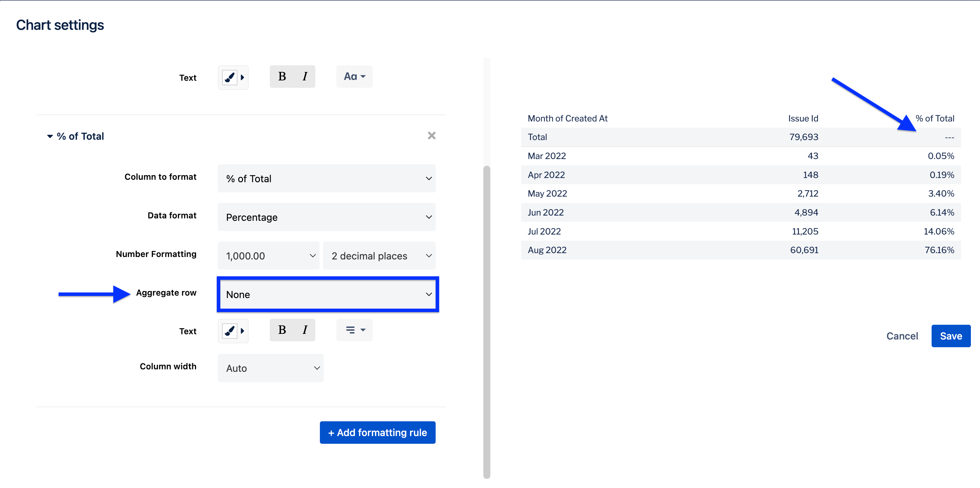The image size is (980, 488).
Task: Toggle italic in the upper Text row
Action: point(304,77)
